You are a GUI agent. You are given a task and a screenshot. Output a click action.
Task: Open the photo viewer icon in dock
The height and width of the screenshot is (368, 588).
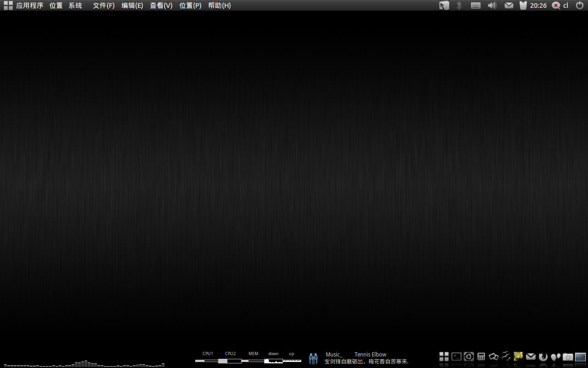(494, 356)
